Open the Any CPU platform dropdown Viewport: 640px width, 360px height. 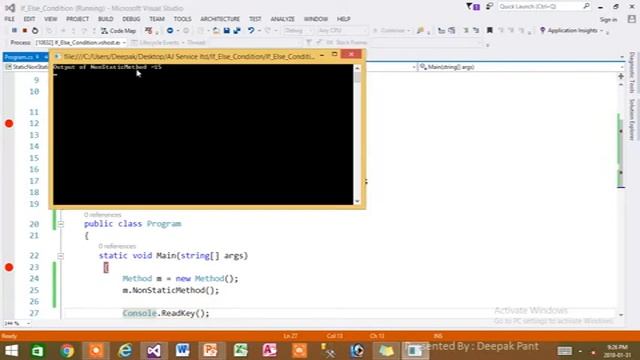(342, 31)
